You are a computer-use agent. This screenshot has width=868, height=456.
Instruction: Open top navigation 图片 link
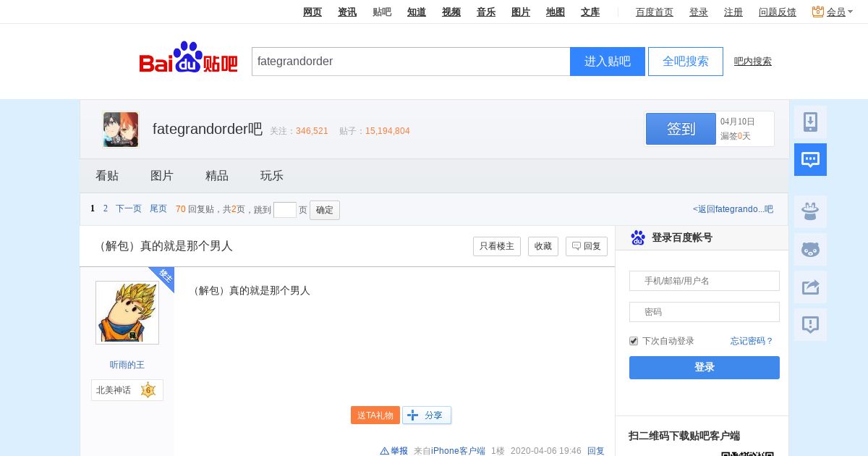click(521, 12)
